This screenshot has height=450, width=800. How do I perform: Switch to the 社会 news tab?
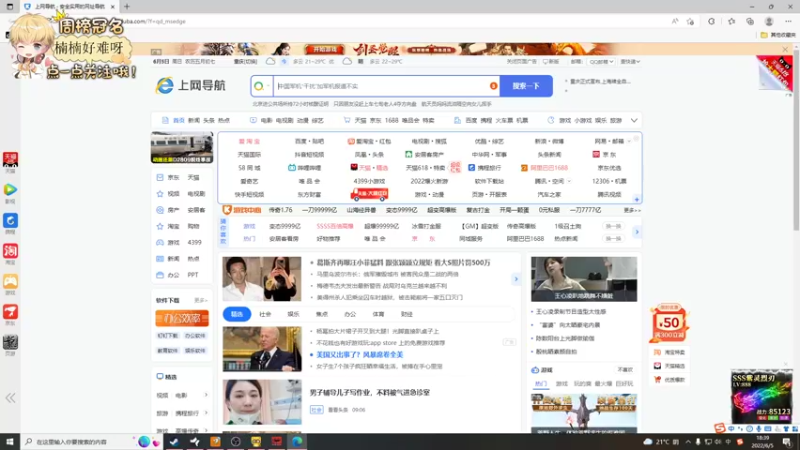(265, 314)
